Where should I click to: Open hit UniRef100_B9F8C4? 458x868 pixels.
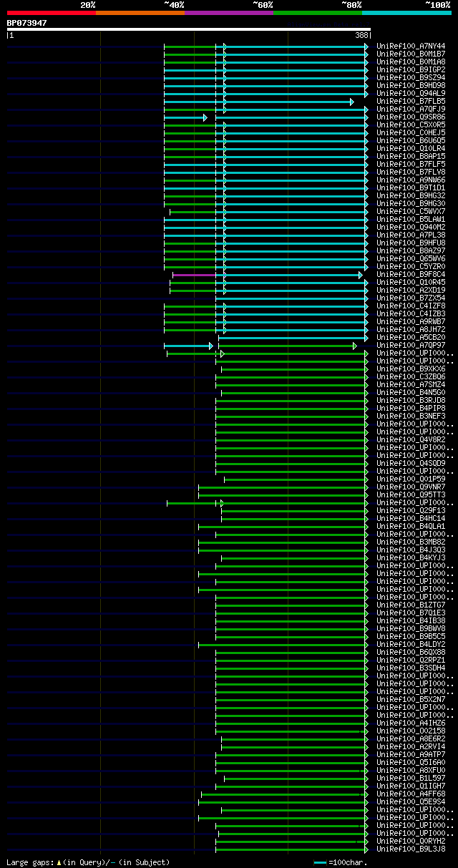(x=411, y=274)
